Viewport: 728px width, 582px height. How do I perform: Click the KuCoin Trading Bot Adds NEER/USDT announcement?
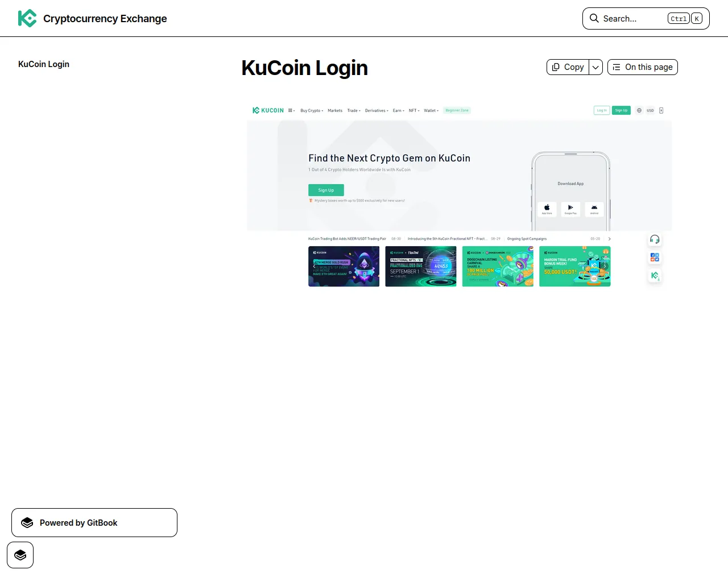click(x=347, y=239)
